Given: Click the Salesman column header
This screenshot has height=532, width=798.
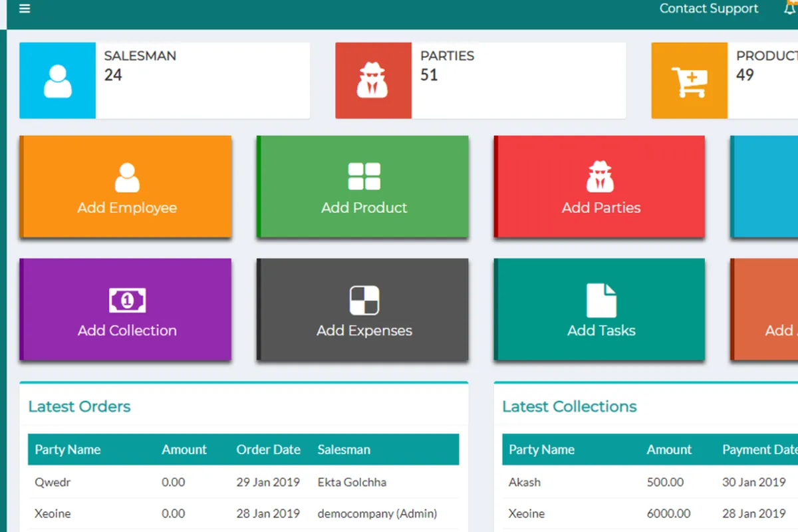Looking at the screenshot, I should 344,450.
